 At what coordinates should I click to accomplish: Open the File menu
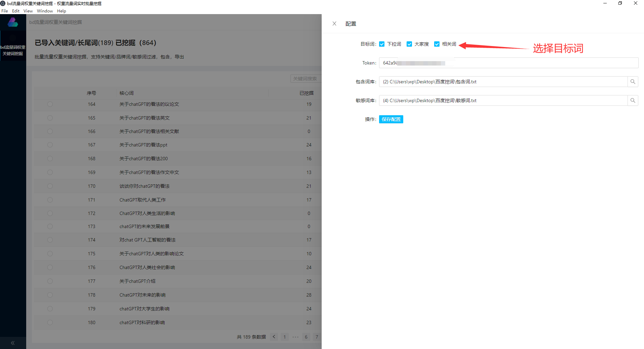click(5, 11)
